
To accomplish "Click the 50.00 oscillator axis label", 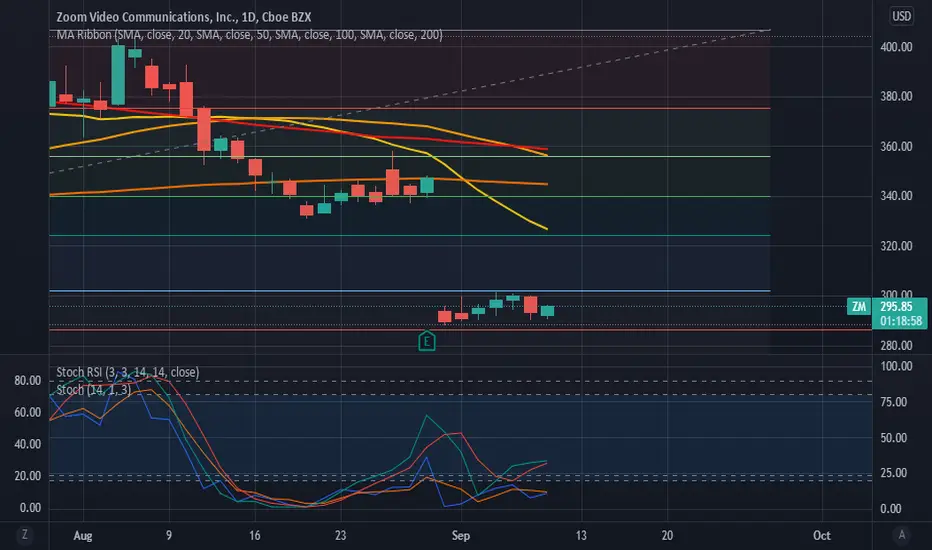I will pyautogui.click(x=894, y=438).
